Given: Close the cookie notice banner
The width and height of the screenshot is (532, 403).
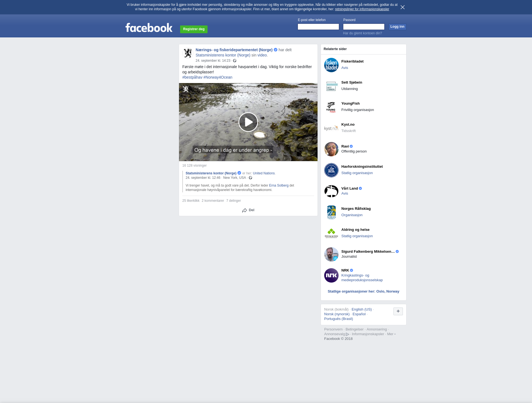Looking at the screenshot, I should pyautogui.click(x=402, y=7).
